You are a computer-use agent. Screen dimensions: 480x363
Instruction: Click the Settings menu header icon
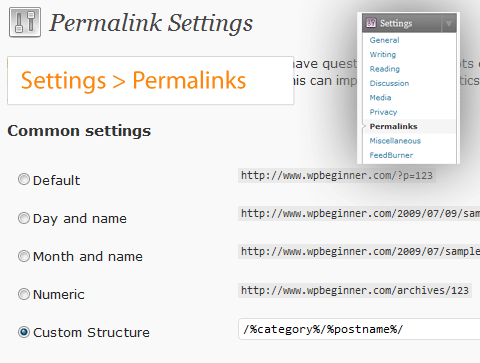371,23
